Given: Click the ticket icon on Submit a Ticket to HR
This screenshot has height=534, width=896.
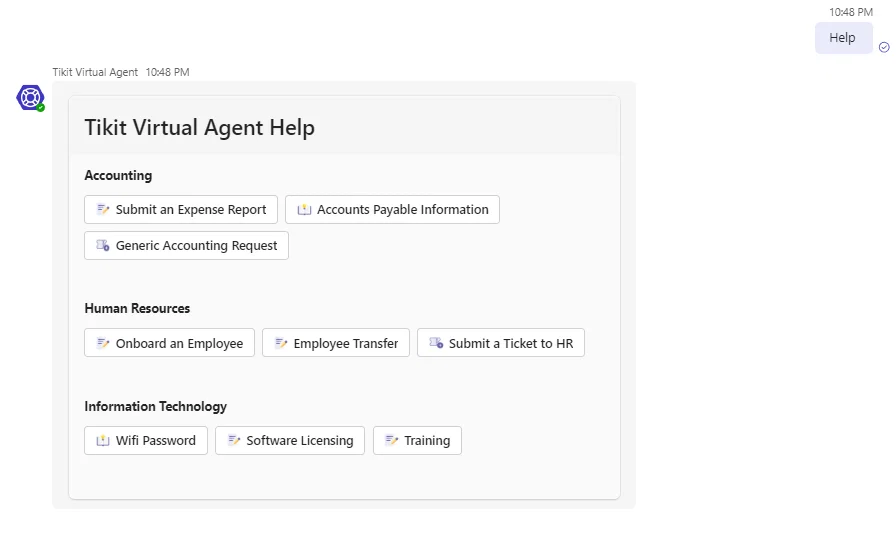Looking at the screenshot, I should pyautogui.click(x=436, y=343).
